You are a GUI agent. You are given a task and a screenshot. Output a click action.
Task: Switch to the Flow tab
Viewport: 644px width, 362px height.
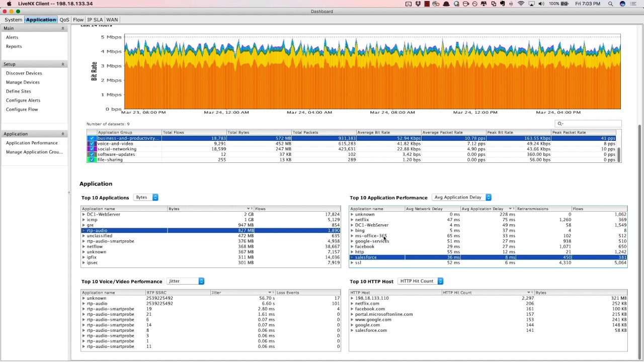(78, 20)
